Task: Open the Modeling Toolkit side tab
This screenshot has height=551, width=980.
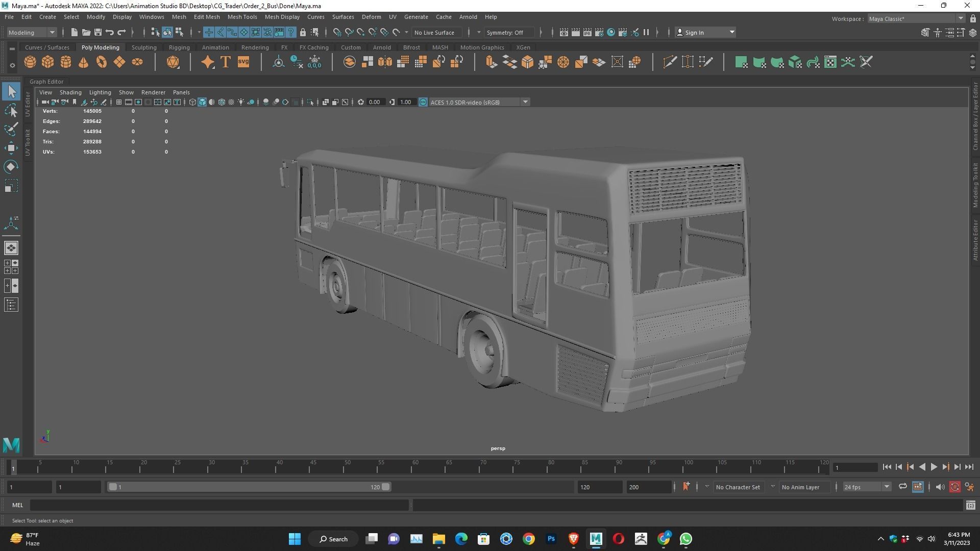Action: click(975, 185)
